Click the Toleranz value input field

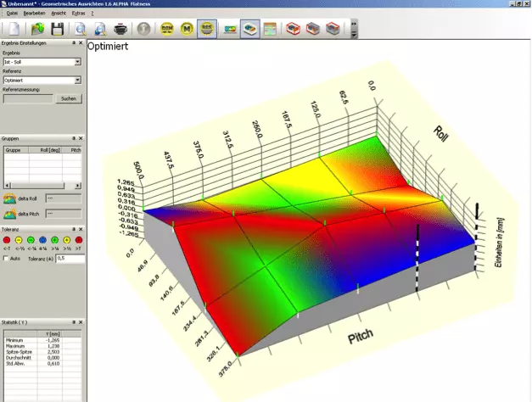coord(69,258)
